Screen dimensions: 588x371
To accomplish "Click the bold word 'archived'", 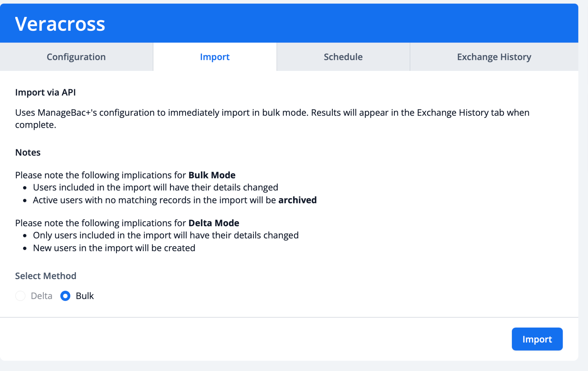I will [297, 200].
